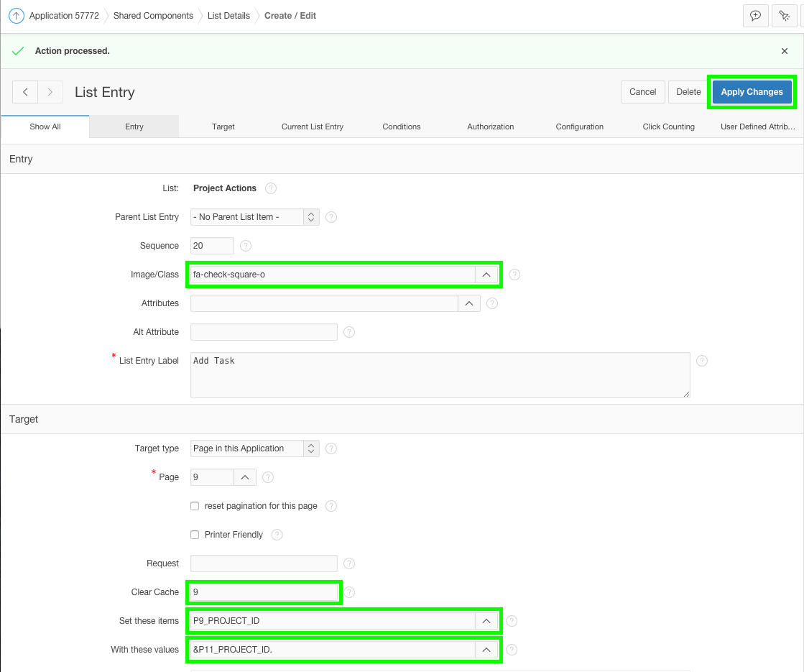Viewport: 804px width, 672px height.
Task: Select the Authorization tab
Action: tap(491, 126)
